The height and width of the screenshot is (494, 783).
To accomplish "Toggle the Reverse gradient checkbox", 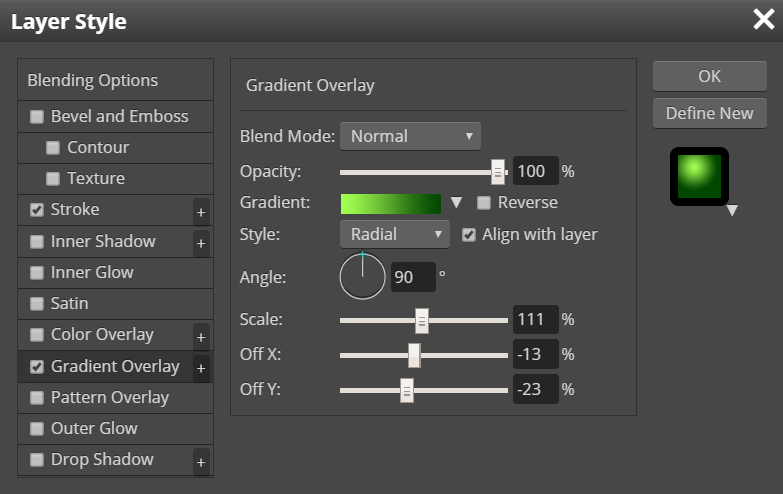I will coord(484,203).
